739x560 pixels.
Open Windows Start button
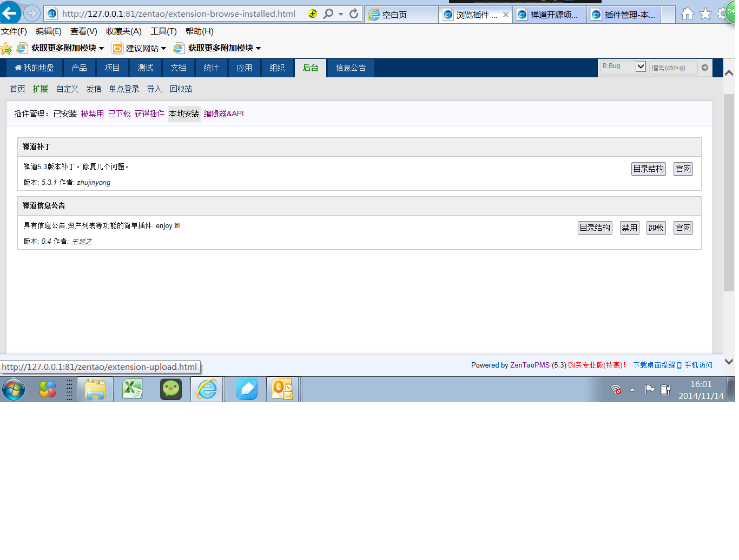click(x=14, y=389)
